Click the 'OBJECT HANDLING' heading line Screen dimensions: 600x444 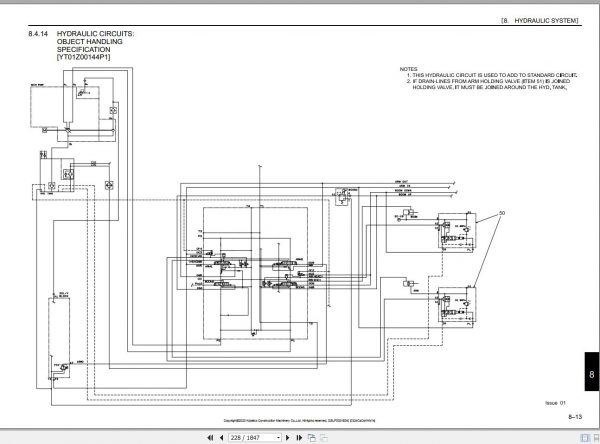coord(90,41)
